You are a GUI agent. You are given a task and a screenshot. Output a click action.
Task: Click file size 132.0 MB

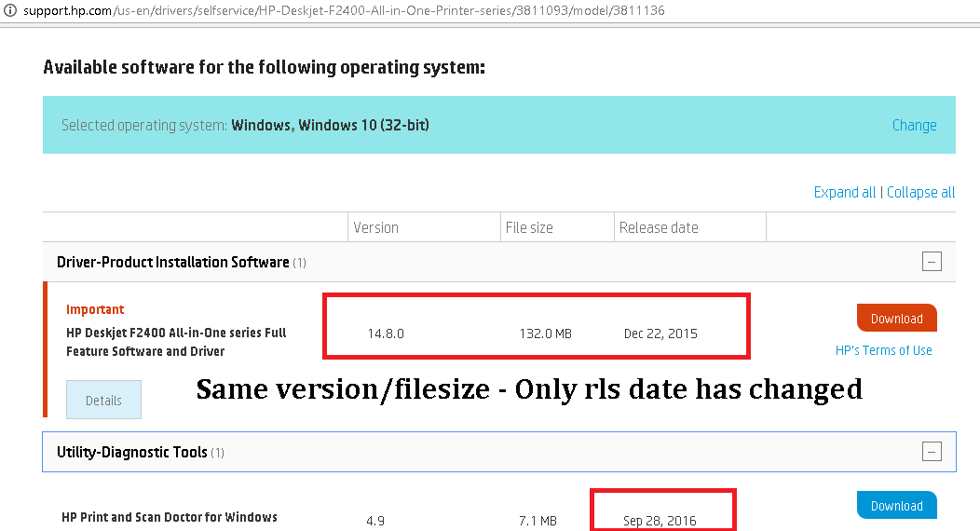545,334
